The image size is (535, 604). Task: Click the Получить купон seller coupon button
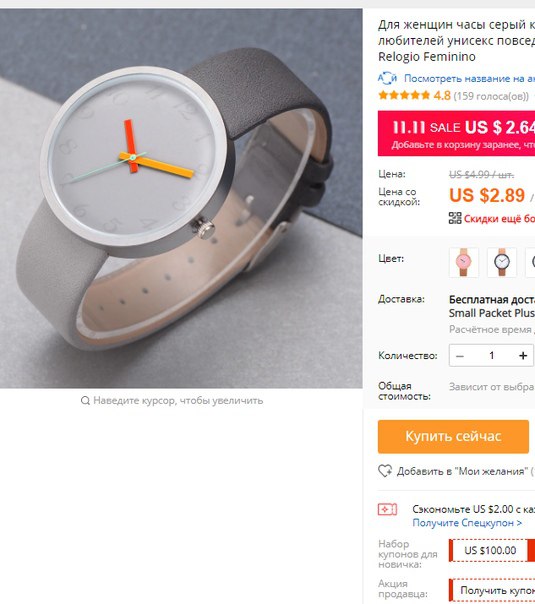coord(492,590)
